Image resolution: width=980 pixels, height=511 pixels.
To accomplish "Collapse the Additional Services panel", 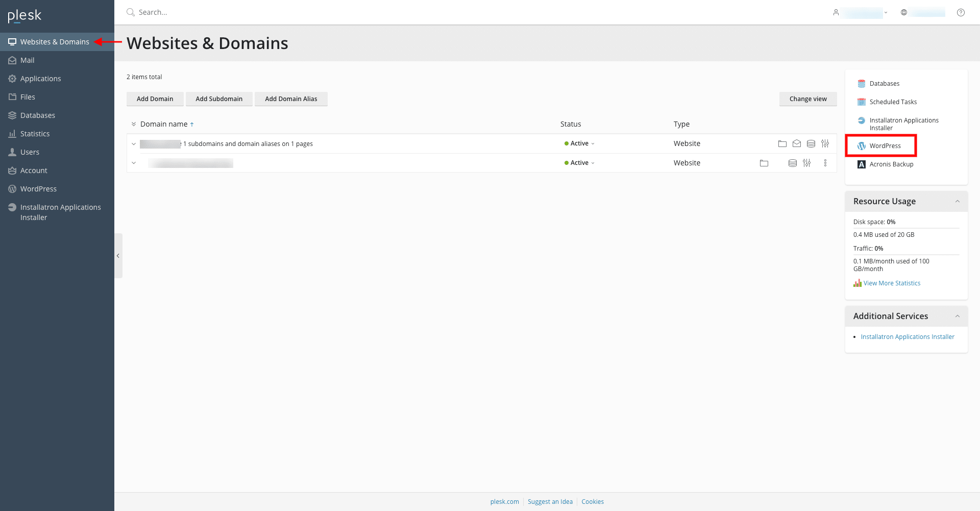I will coord(958,317).
